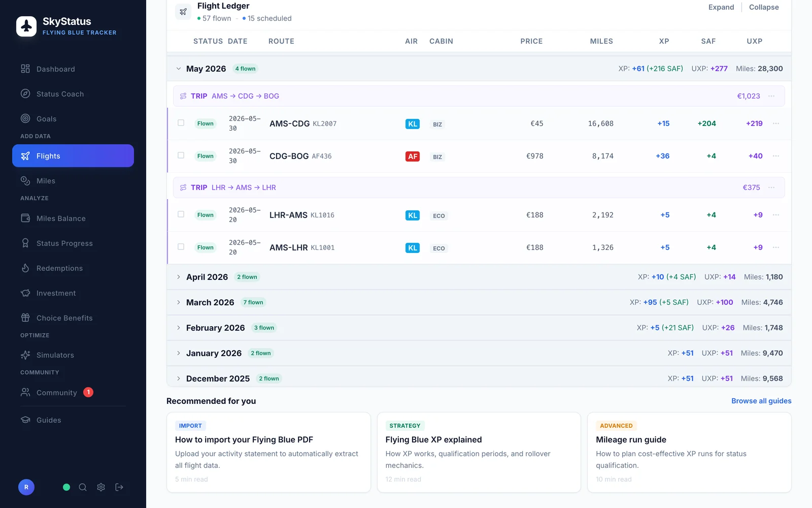Expand the December 2025 section

[x=179, y=378]
